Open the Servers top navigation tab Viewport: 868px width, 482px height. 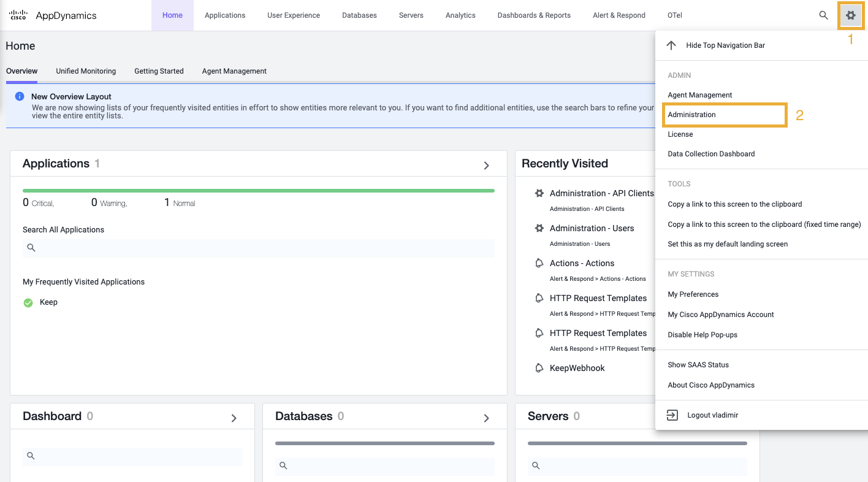411,15
